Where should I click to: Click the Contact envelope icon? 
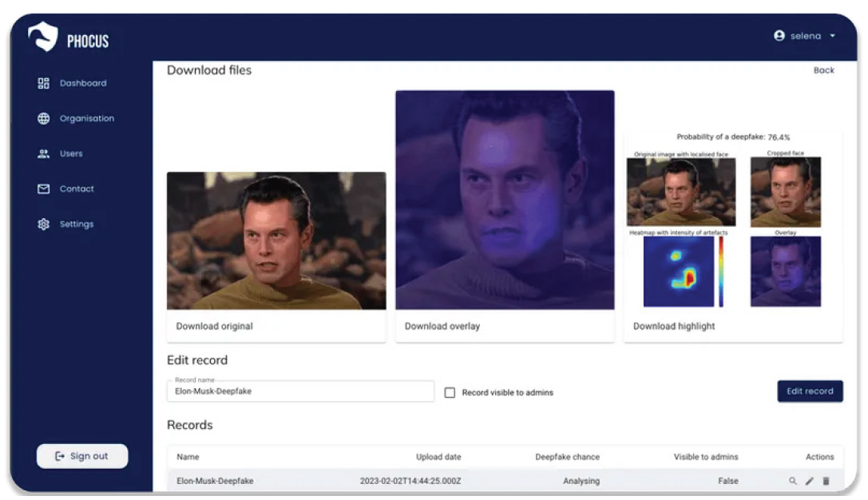coord(43,188)
